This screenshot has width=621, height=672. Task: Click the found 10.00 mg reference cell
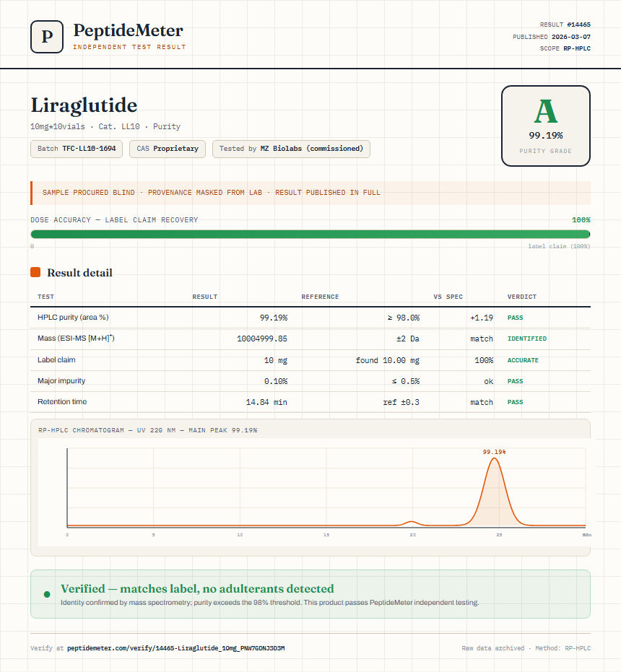[388, 360]
